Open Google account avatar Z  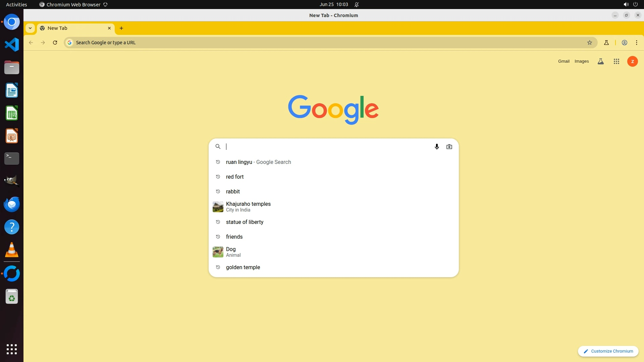[x=632, y=61]
